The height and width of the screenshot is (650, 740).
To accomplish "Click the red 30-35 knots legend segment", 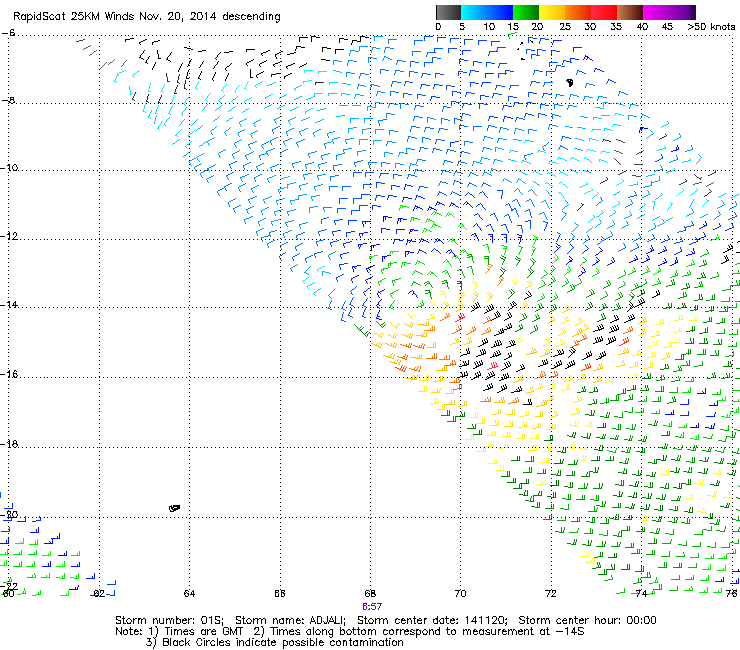I will pos(604,12).
